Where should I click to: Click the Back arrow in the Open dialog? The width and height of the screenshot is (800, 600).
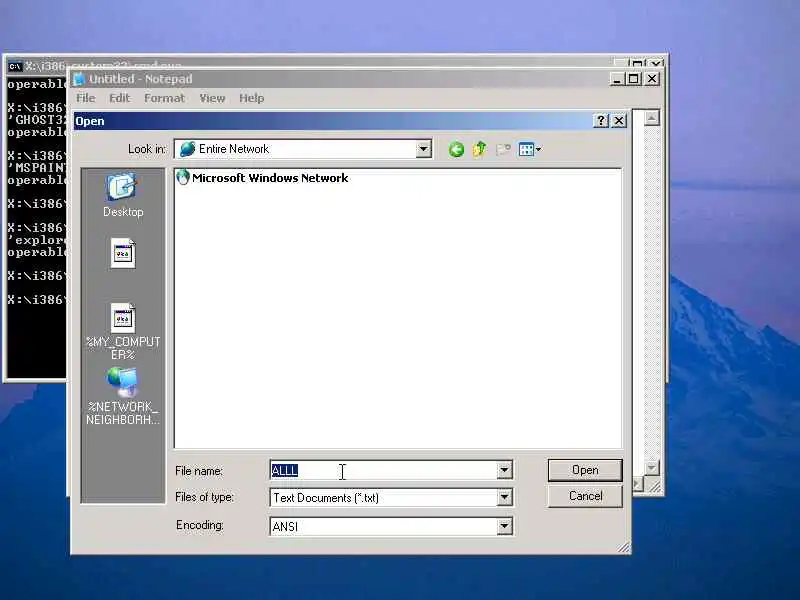coord(456,149)
